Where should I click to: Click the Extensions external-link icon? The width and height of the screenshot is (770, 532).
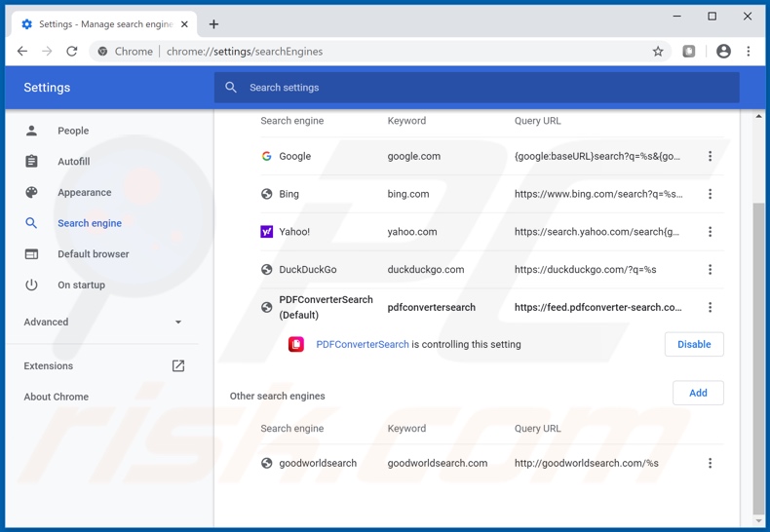(x=177, y=365)
